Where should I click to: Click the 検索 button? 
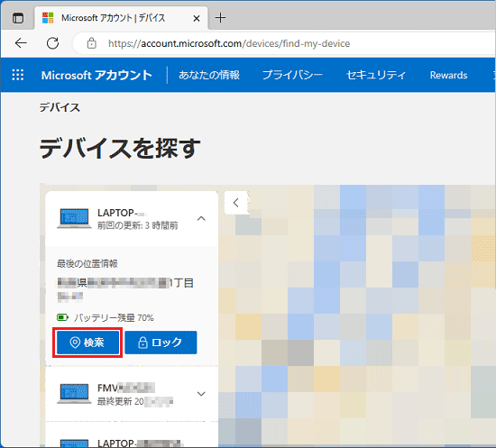(x=87, y=343)
